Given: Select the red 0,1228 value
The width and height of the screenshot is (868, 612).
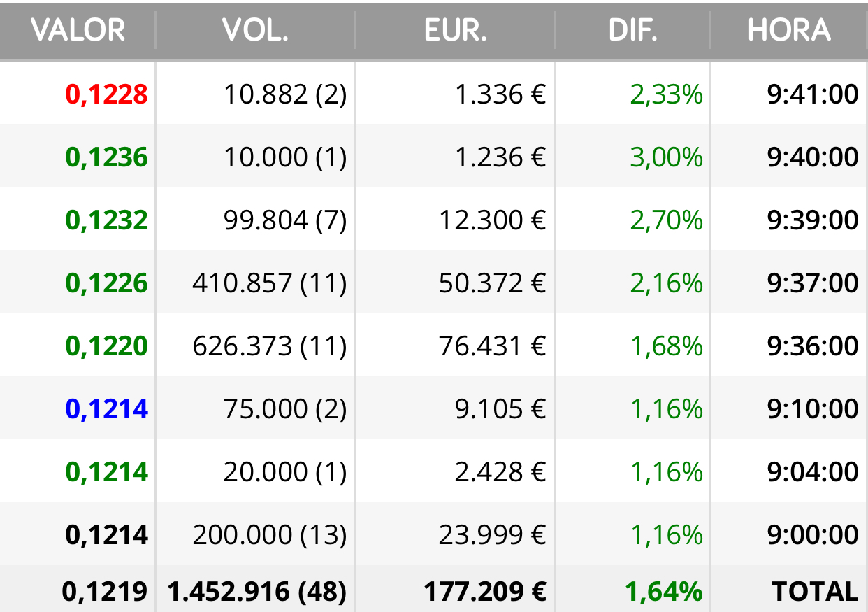Looking at the screenshot, I should [x=107, y=94].
